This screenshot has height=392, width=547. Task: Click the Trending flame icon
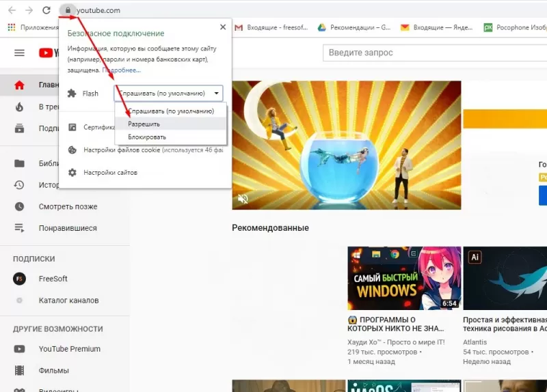click(x=20, y=107)
